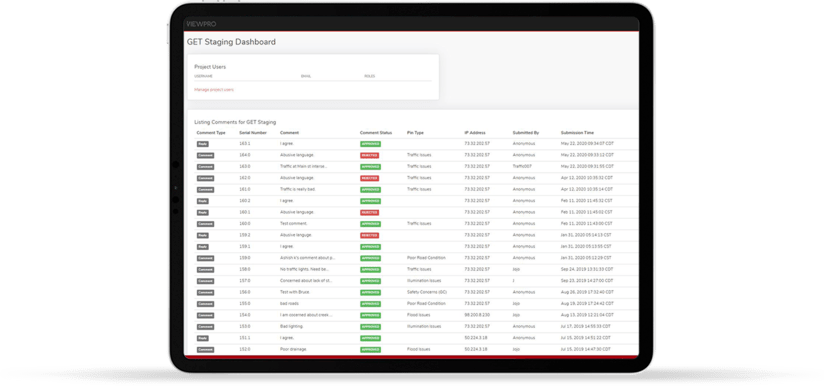Click timestamp Jul 15, 2019 14:47:30 CDT
Viewport: 824px width, 386px height.
coord(586,349)
